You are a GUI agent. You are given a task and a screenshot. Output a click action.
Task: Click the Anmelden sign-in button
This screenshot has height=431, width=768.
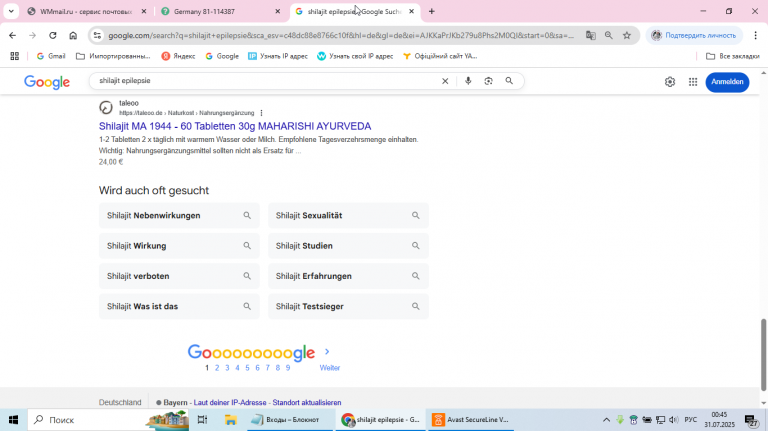[x=727, y=82]
